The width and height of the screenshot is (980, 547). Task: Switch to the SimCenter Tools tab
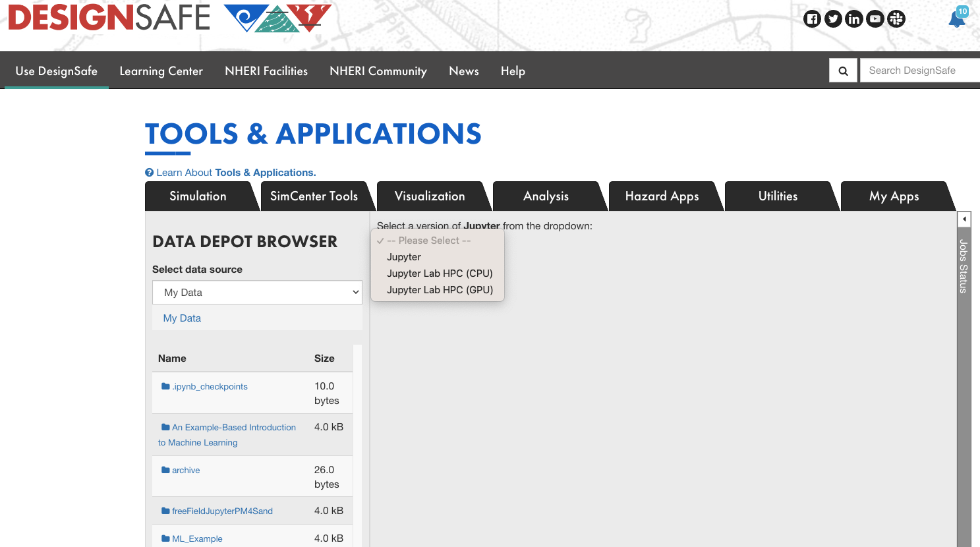[x=314, y=196]
